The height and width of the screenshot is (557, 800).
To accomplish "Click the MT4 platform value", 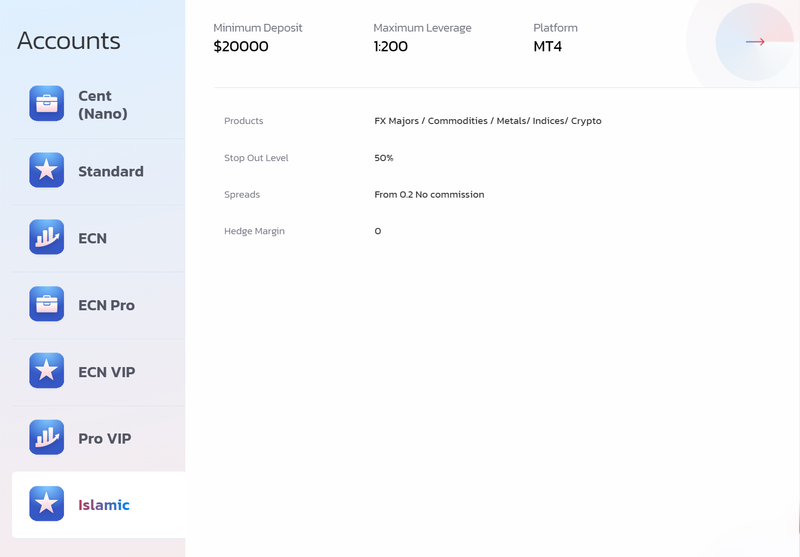I will point(547,46).
